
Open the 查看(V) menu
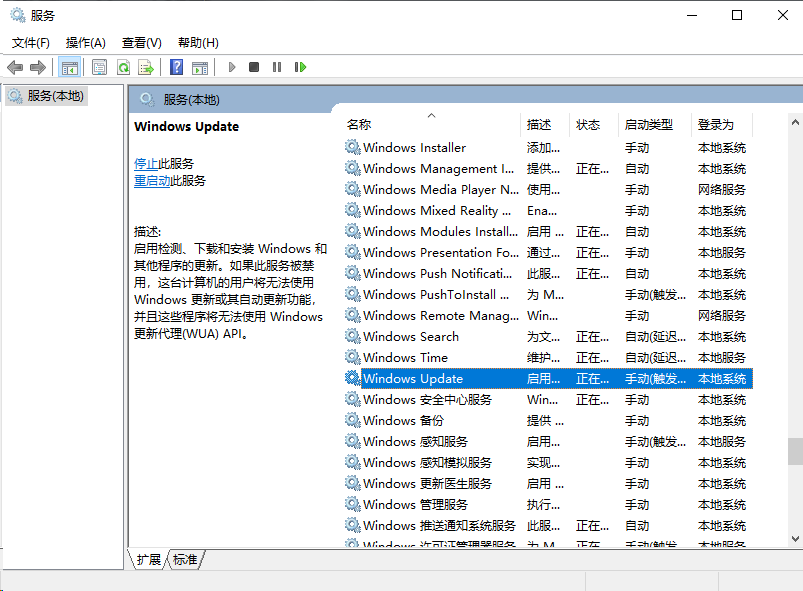point(141,43)
